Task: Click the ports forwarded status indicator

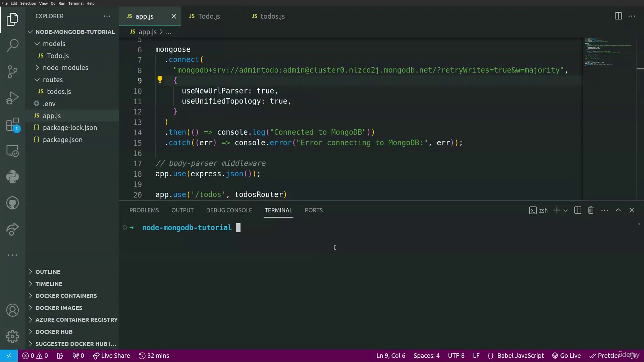Action: point(78,356)
